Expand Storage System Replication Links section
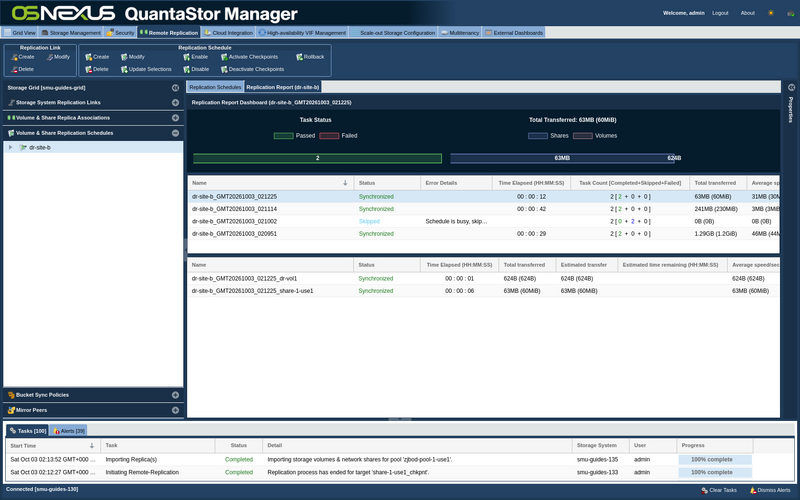Viewport: 800px width, 500px height. pos(176,103)
